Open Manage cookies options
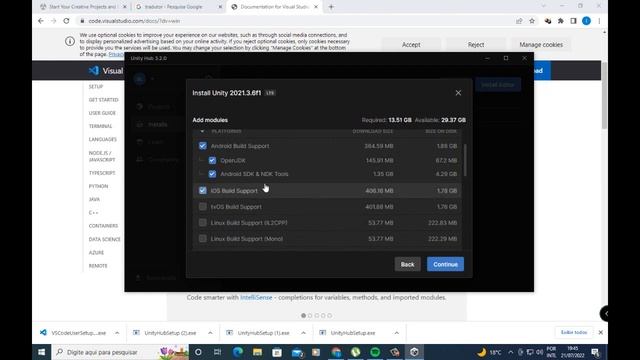 click(x=541, y=44)
